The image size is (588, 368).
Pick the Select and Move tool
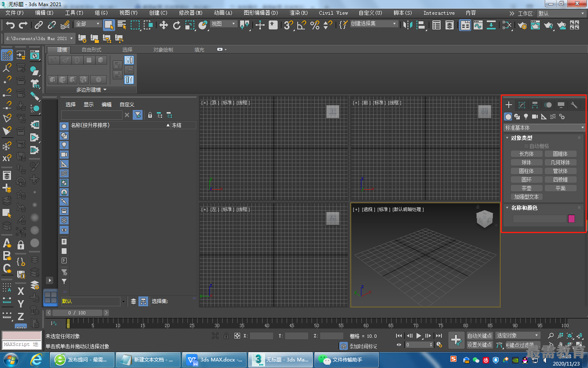(163, 25)
